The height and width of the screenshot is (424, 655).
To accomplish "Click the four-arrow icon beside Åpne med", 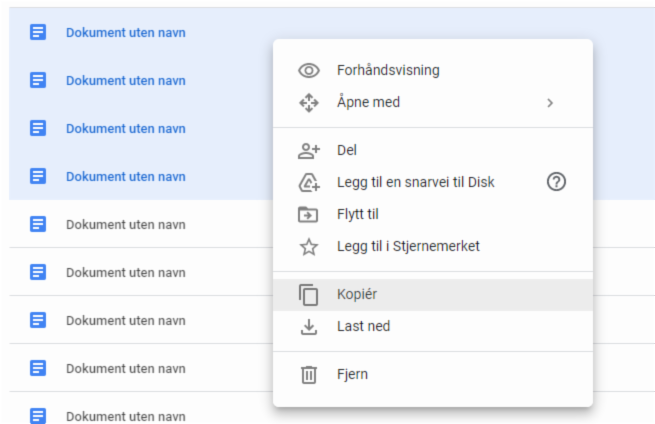I will [309, 103].
